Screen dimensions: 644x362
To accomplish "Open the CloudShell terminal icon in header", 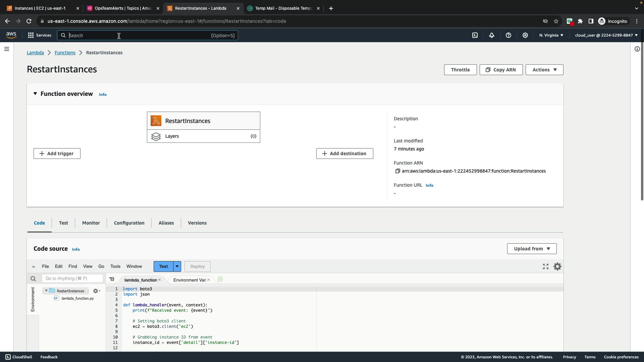I will [x=475, y=35].
